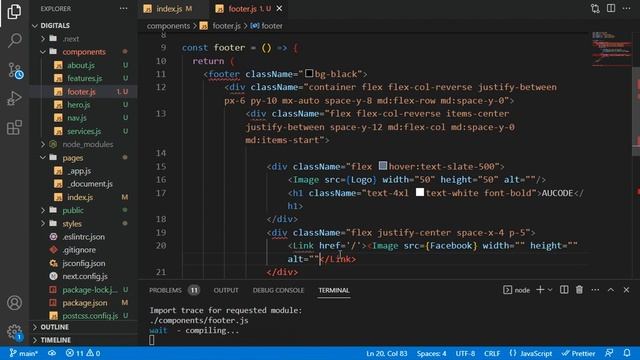Kill terminal with the trash icon
This screenshot has width=640, height=360.
pyautogui.click(x=579, y=290)
